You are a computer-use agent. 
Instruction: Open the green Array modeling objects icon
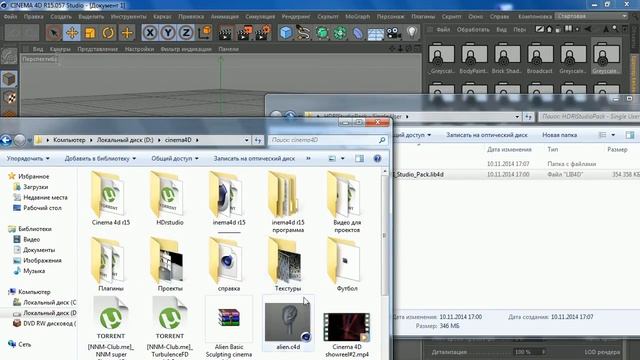pos(340,33)
